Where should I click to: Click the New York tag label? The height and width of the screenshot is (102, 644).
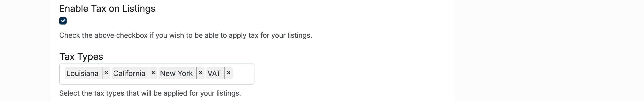point(177,73)
